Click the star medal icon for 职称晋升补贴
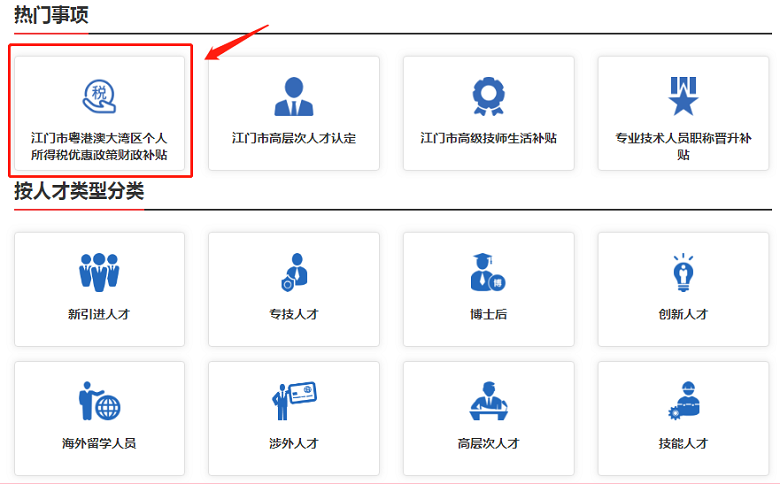Image resolution: width=780 pixels, height=484 pixels. pos(683,96)
